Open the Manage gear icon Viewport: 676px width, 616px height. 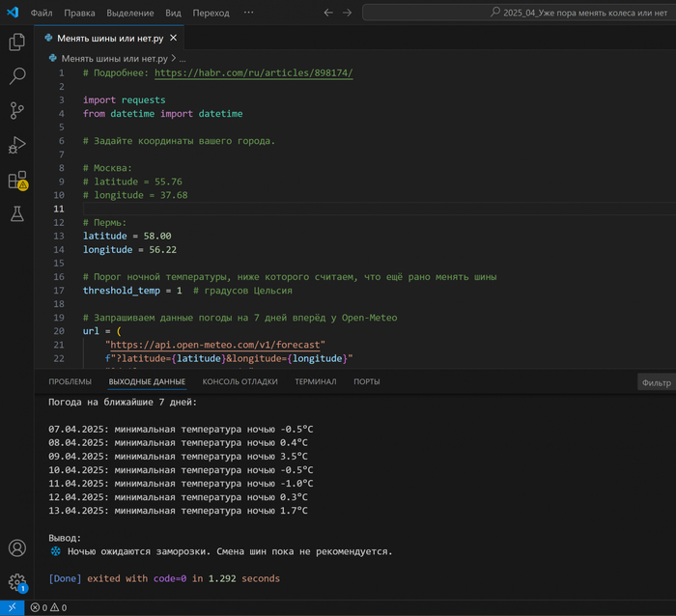coord(16,582)
